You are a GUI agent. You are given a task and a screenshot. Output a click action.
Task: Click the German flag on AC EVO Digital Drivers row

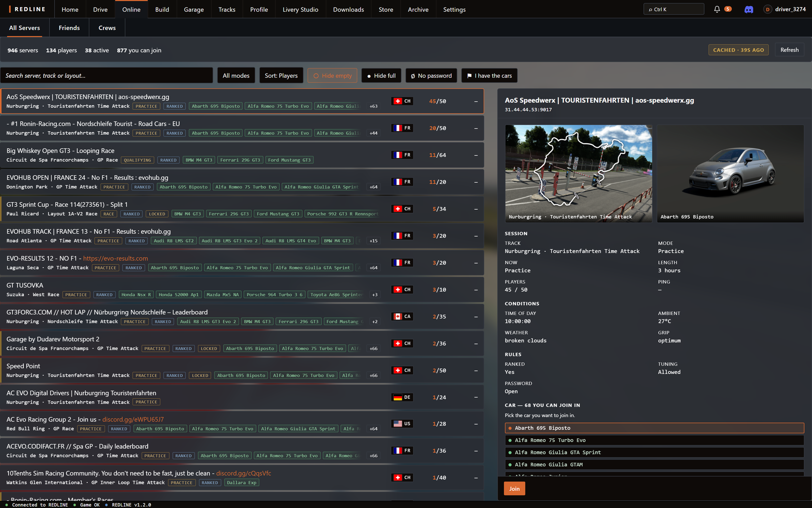point(397,397)
